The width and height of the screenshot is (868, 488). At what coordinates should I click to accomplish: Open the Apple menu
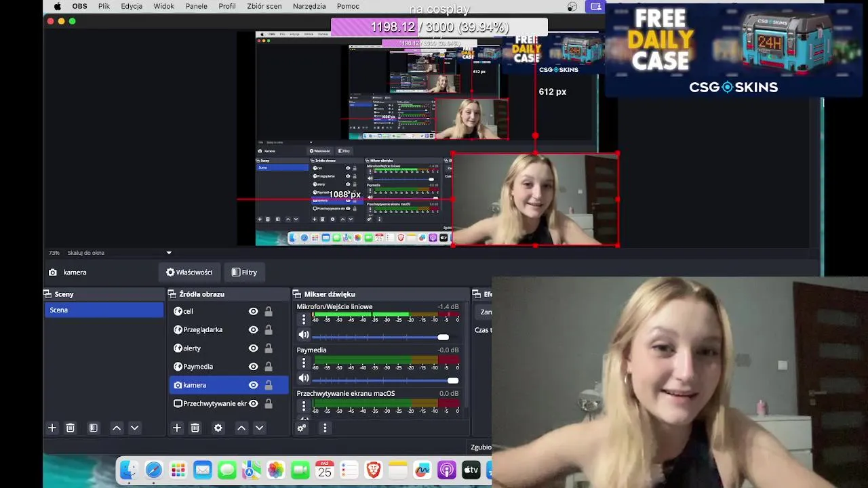click(57, 6)
